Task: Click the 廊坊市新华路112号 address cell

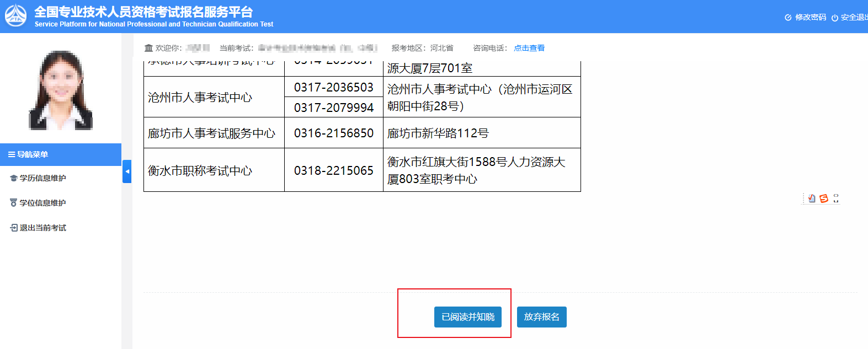Action: (438, 133)
